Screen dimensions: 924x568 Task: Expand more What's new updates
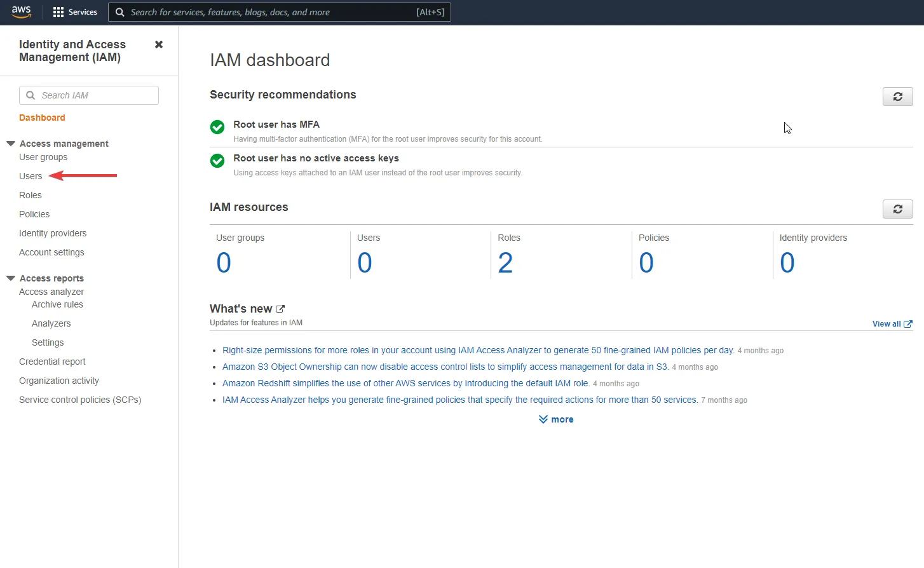[555, 419]
